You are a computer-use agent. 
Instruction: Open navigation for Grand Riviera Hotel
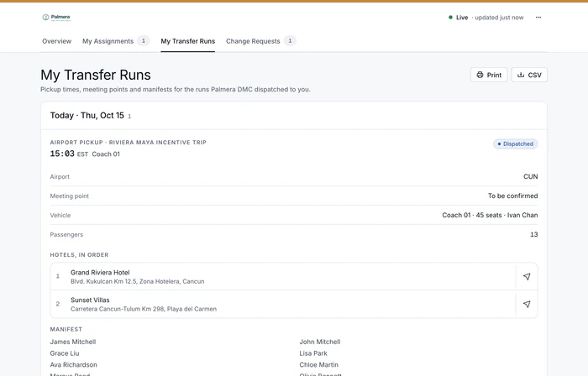[527, 276]
